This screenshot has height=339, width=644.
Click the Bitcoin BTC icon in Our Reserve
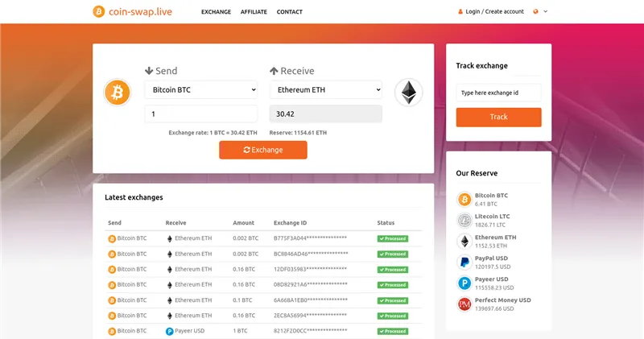(x=464, y=199)
